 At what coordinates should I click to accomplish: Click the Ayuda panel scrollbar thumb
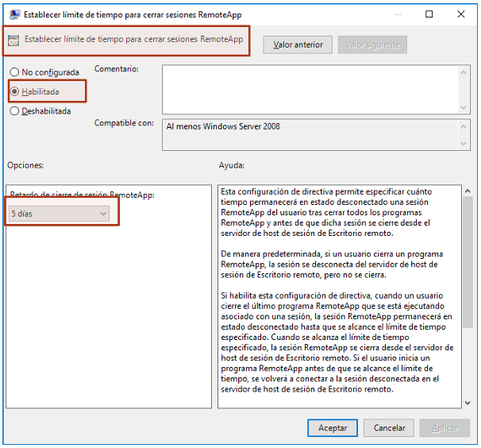pos(468,262)
